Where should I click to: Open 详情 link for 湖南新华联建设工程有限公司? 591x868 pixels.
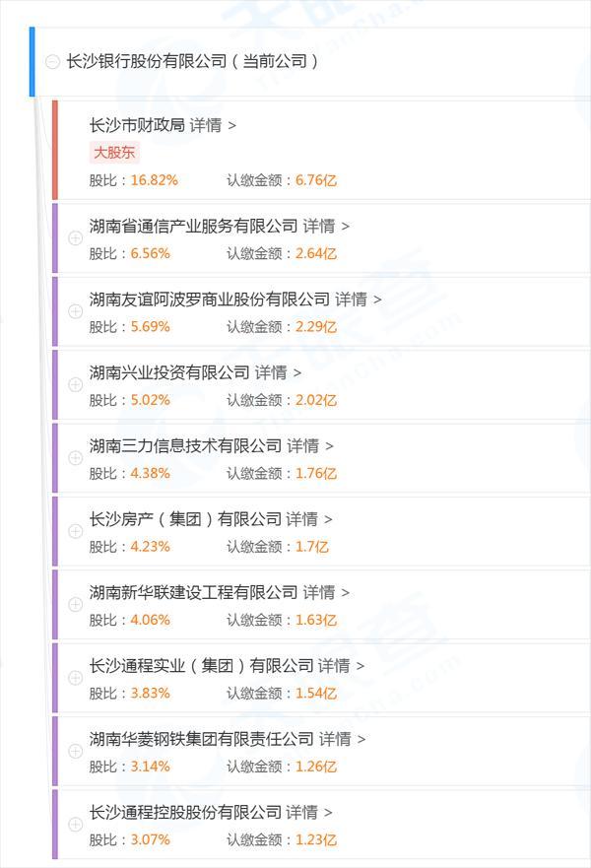coord(326,592)
